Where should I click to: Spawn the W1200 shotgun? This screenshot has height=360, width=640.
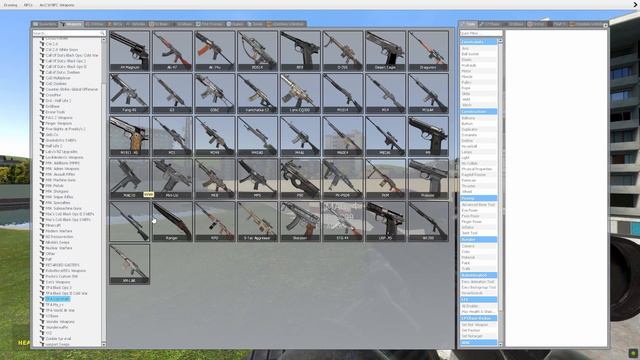(x=428, y=221)
